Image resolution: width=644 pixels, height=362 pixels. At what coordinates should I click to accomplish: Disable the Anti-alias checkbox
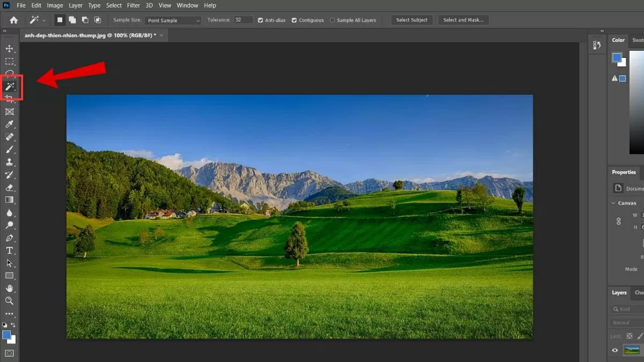point(260,20)
